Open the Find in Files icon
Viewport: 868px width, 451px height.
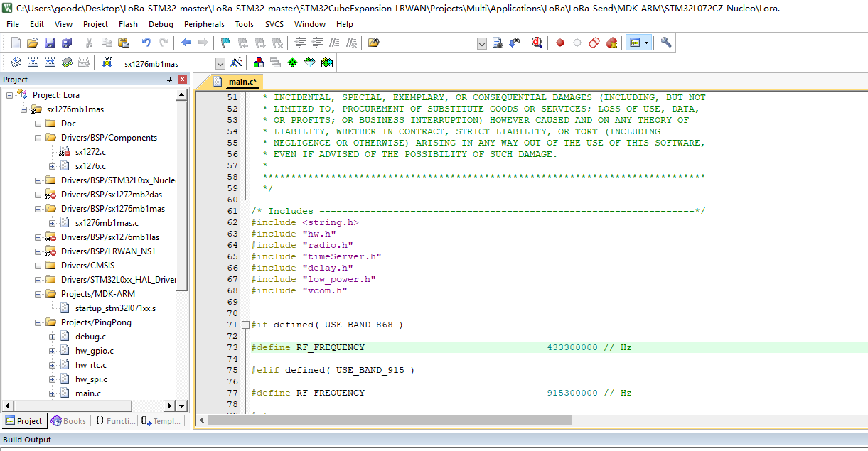tap(374, 43)
